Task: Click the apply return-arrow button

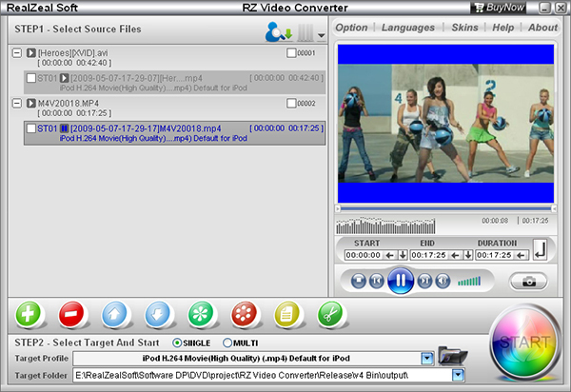Action: click(x=540, y=249)
